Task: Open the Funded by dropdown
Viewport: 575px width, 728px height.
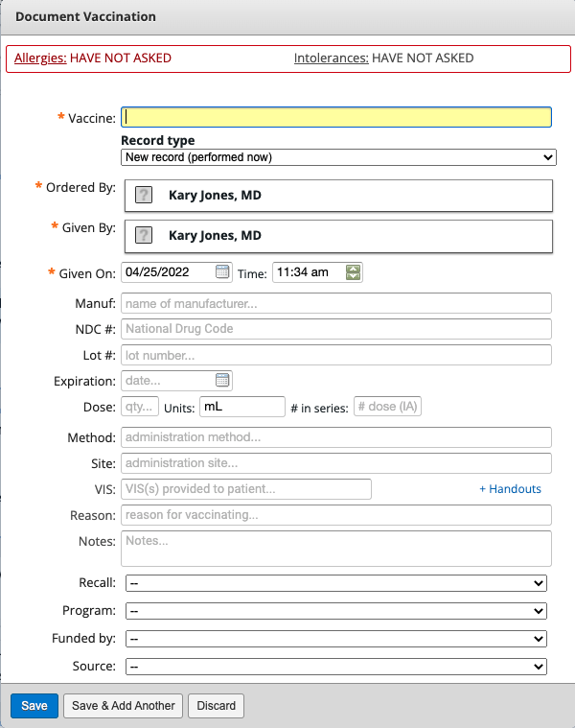Action: click(336, 639)
